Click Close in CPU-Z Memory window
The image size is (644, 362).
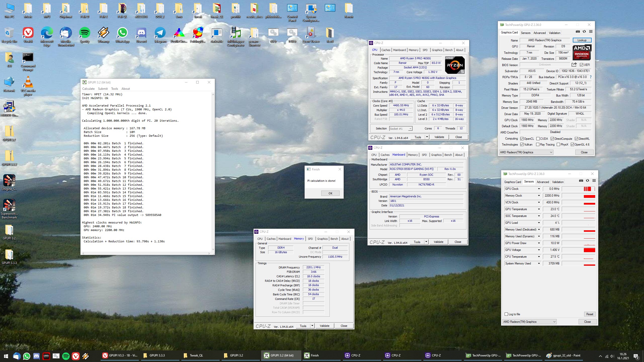click(x=344, y=326)
